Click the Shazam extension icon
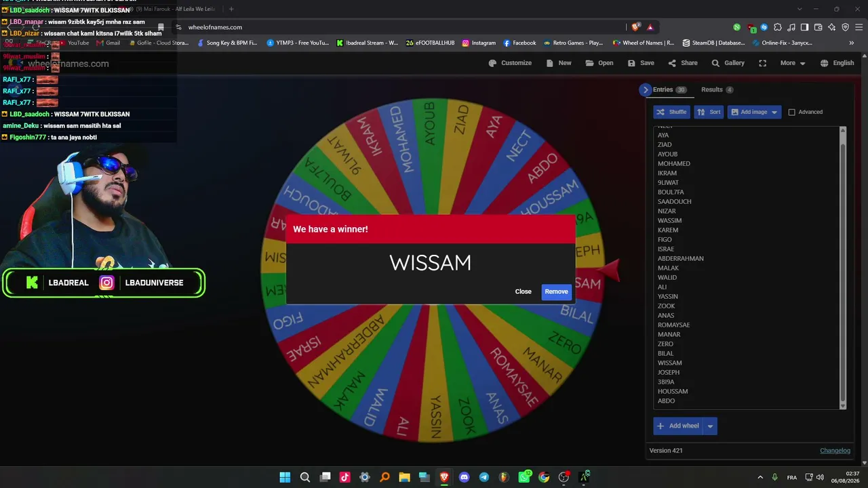This screenshot has height=488, width=868. pyautogui.click(x=764, y=27)
